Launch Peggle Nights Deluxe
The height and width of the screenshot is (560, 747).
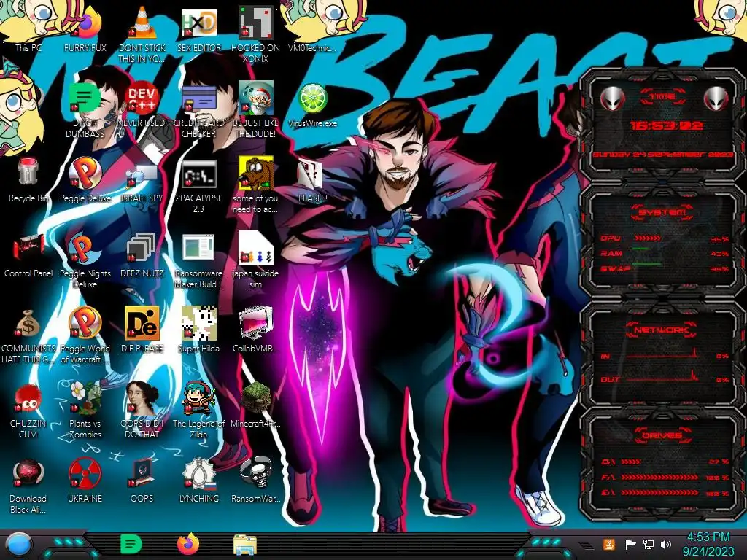[85, 260]
